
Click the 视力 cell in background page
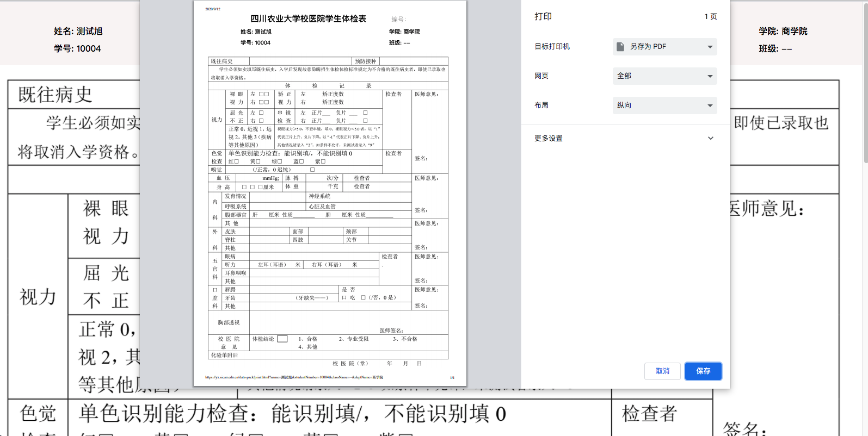point(38,297)
